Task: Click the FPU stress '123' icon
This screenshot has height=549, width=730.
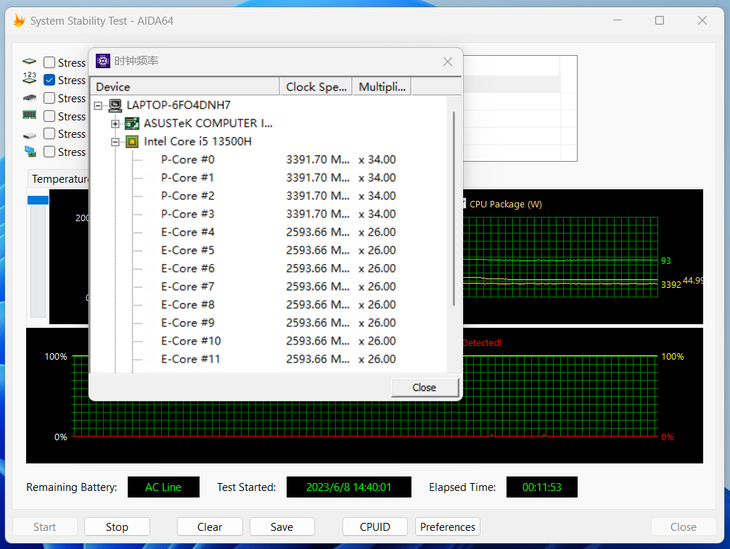Action: 29,78
